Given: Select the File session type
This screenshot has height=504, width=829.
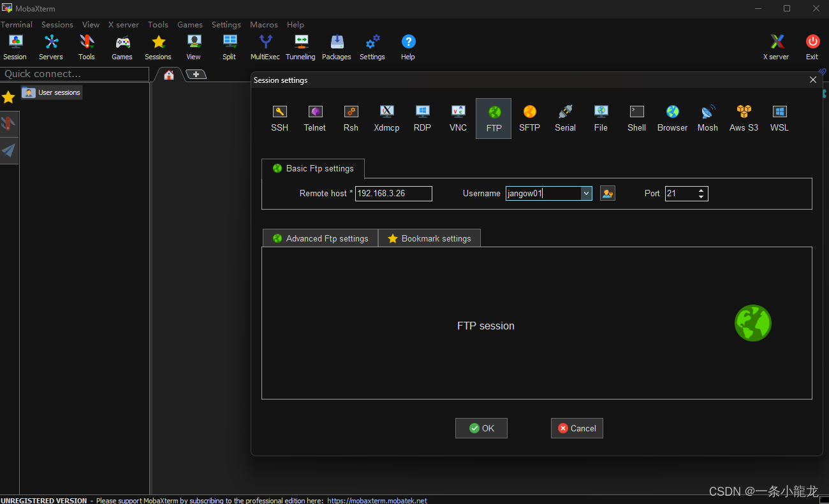Looking at the screenshot, I should [601, 119].
